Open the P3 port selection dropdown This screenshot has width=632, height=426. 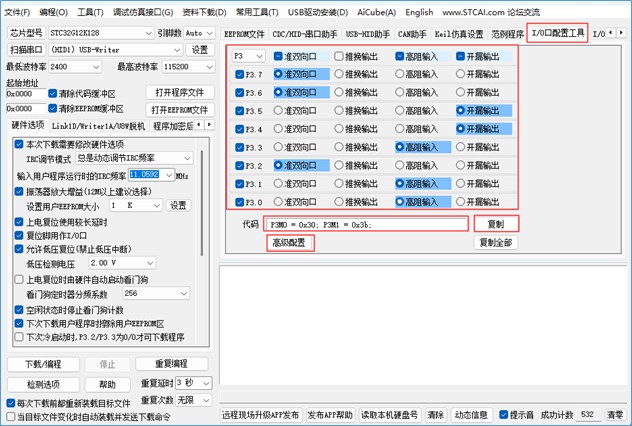pyautogui.click(x=245, y=57)
